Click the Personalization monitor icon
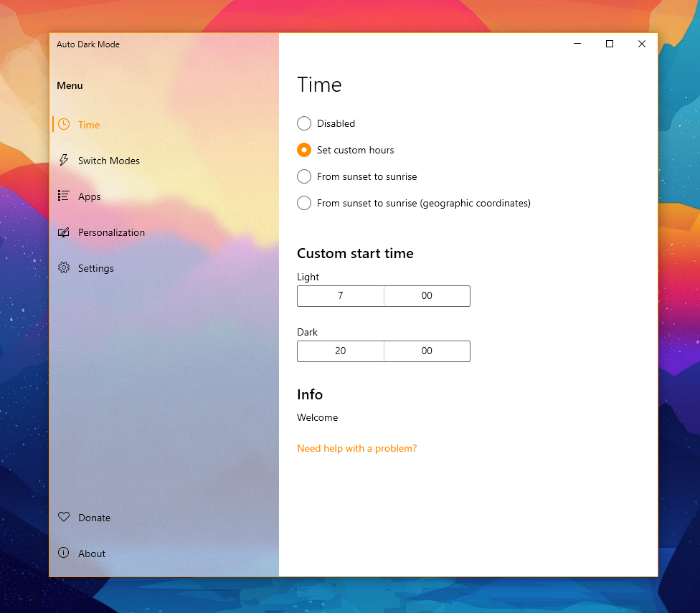The image size is (700, 613). pyautogui.click(x=64, y=232)
